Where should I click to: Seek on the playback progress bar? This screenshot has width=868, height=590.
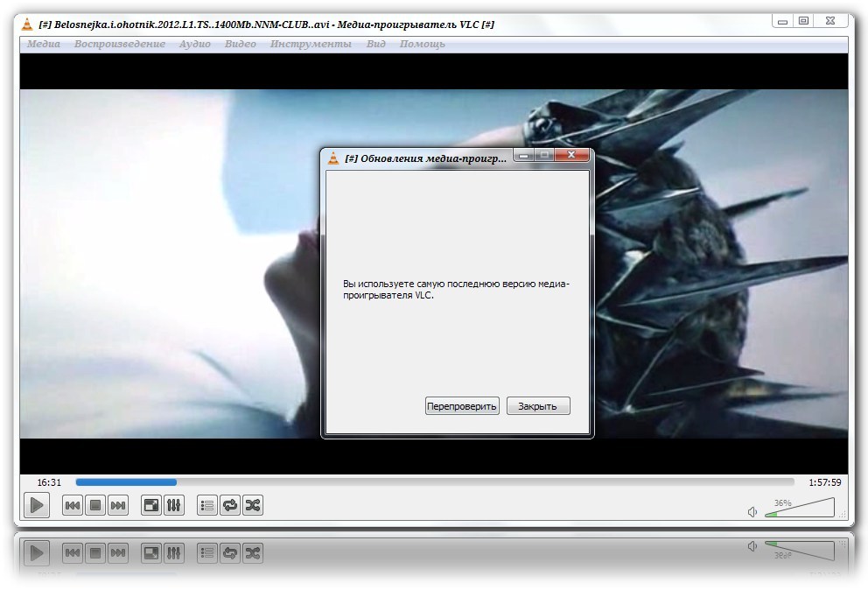(x=434, y=481)
